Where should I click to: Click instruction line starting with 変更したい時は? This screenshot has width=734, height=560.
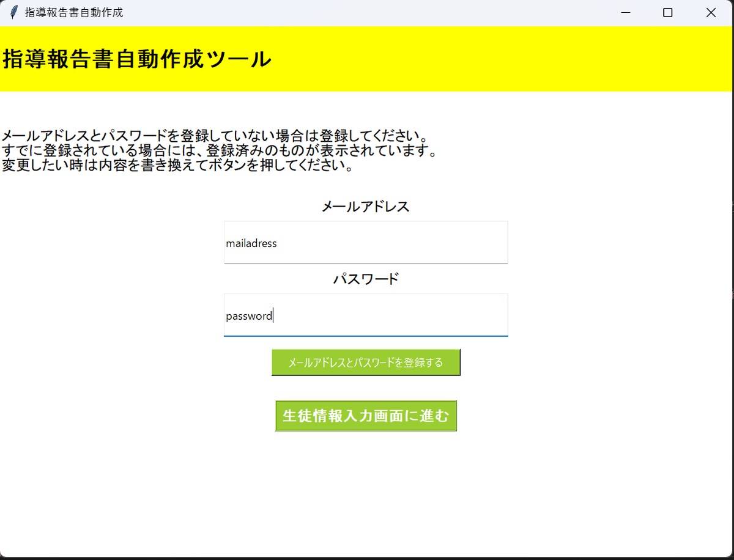[x=178, y=165]
